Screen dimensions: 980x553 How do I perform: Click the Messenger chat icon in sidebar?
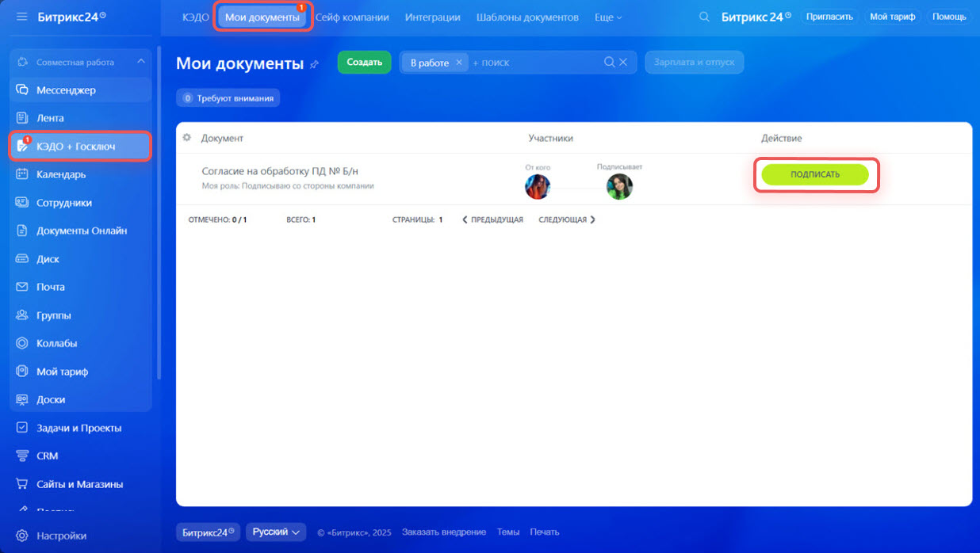point(22,90)
